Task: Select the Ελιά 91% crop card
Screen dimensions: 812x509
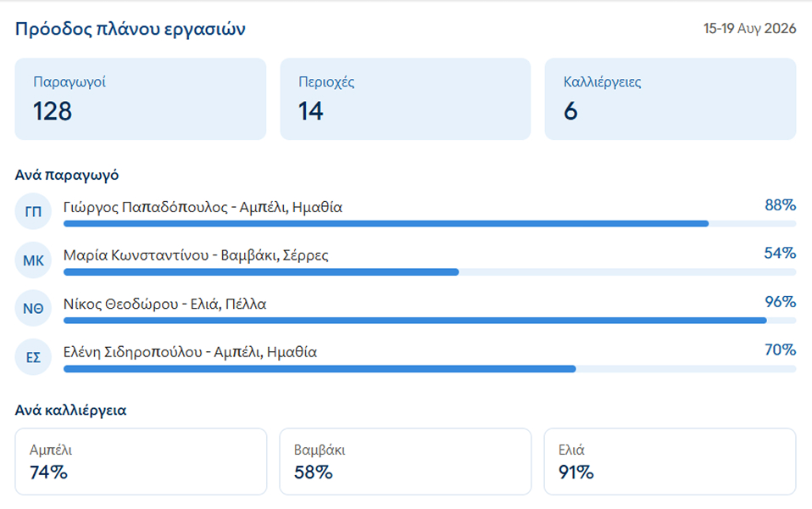Action: click(x=670, y=461)
